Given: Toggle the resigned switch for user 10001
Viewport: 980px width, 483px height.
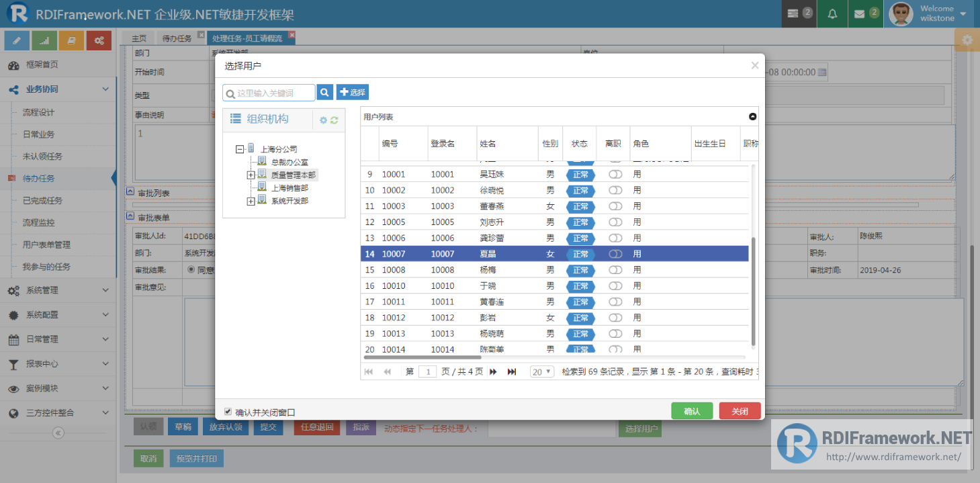Looking at the screenshot, I should [615, 174].
